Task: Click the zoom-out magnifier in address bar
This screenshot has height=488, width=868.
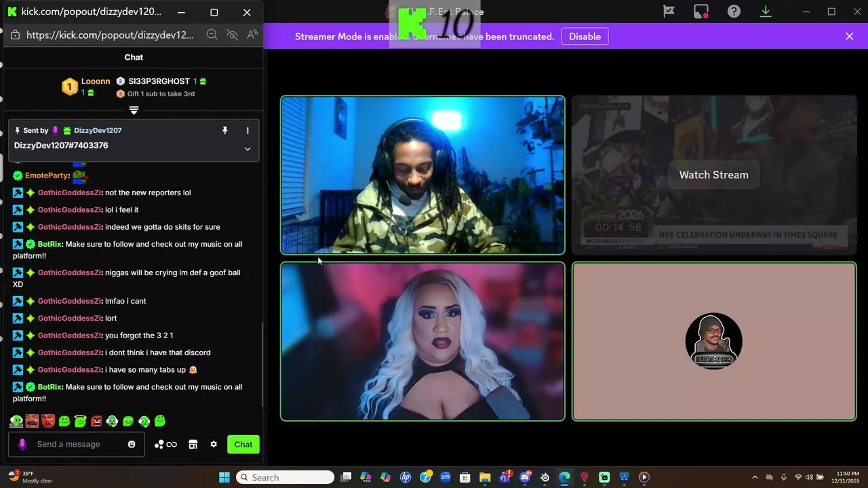Action: [212, 35]
